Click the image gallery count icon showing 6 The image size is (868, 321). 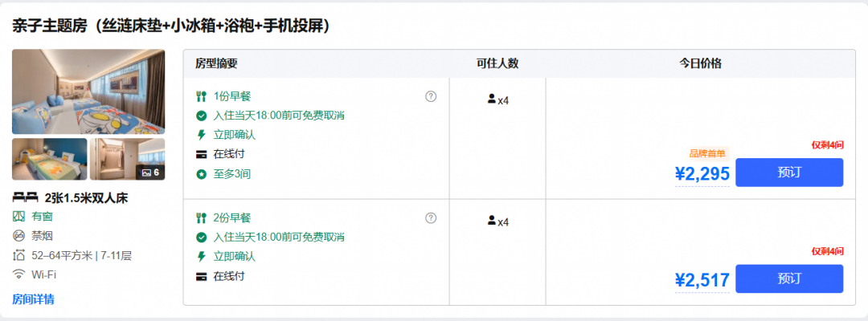click(150, 173)
